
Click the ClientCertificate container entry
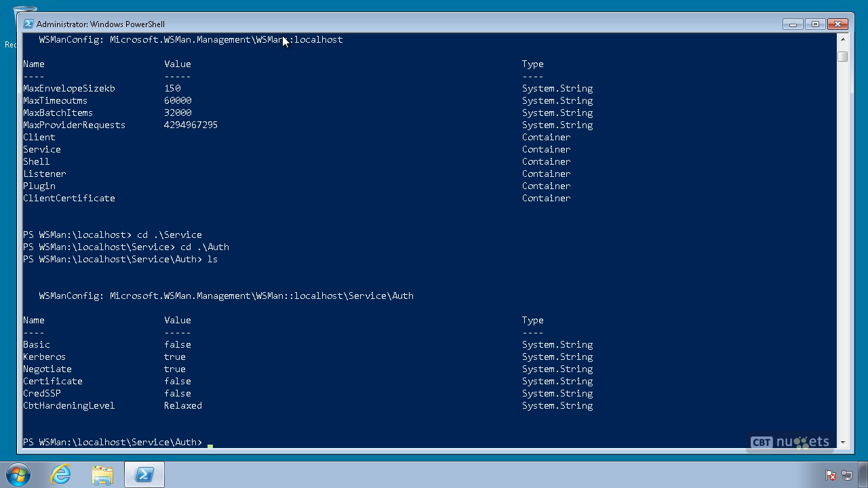click(x=68, y=198)
